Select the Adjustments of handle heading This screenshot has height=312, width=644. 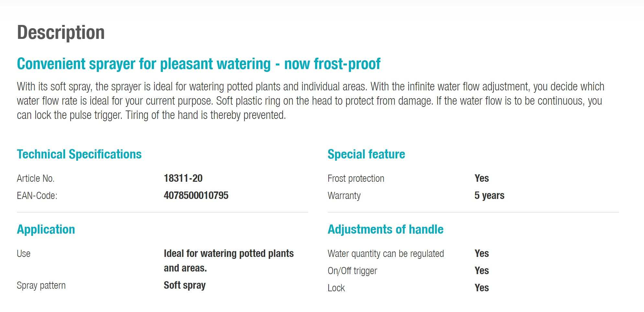pyautogui.click(x=385, y=229)
